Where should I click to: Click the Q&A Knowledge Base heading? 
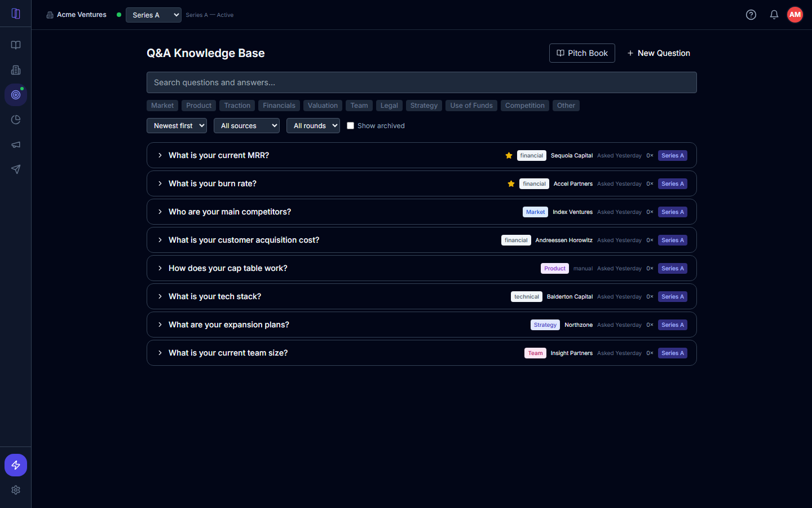[206, 53]
